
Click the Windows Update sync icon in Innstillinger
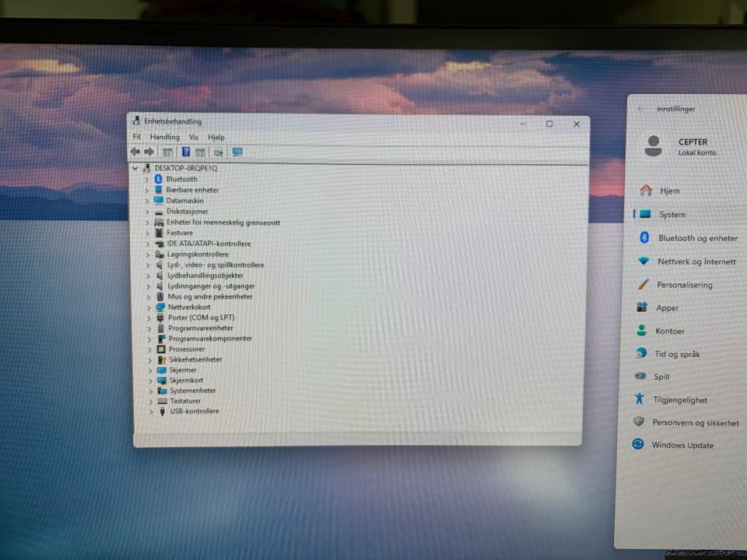[638, 444]
